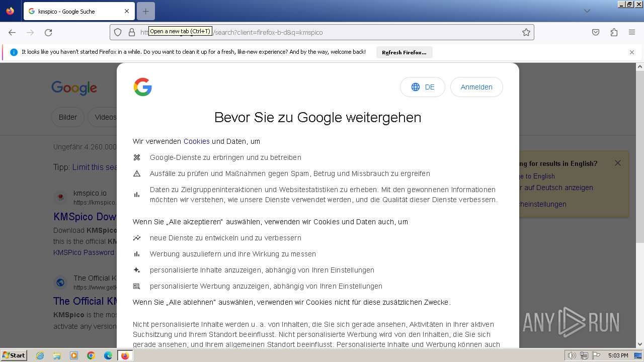Open File Explorer from taskbar

click(x=57, y=355)
